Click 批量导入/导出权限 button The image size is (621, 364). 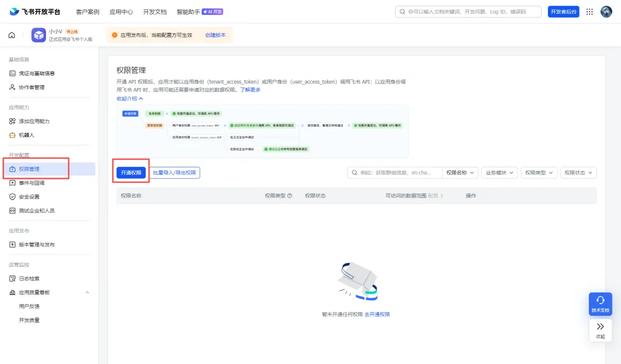(x=174, y=173)
